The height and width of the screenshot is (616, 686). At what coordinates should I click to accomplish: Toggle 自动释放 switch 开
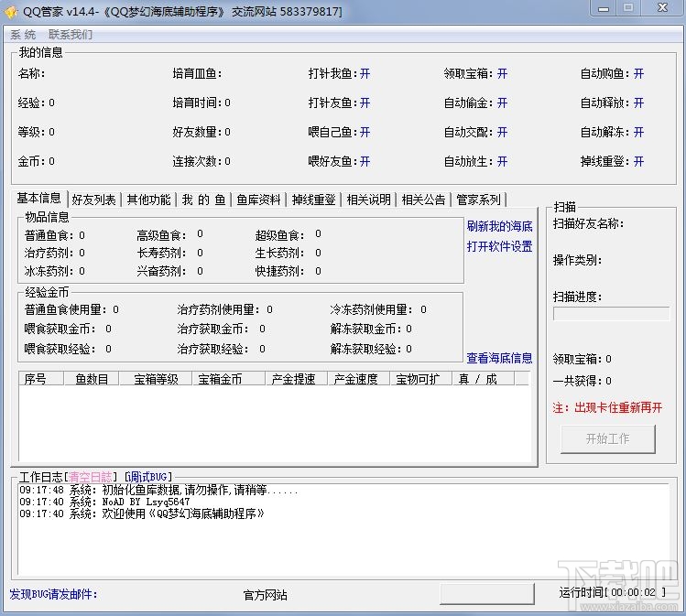click(638, 103)
